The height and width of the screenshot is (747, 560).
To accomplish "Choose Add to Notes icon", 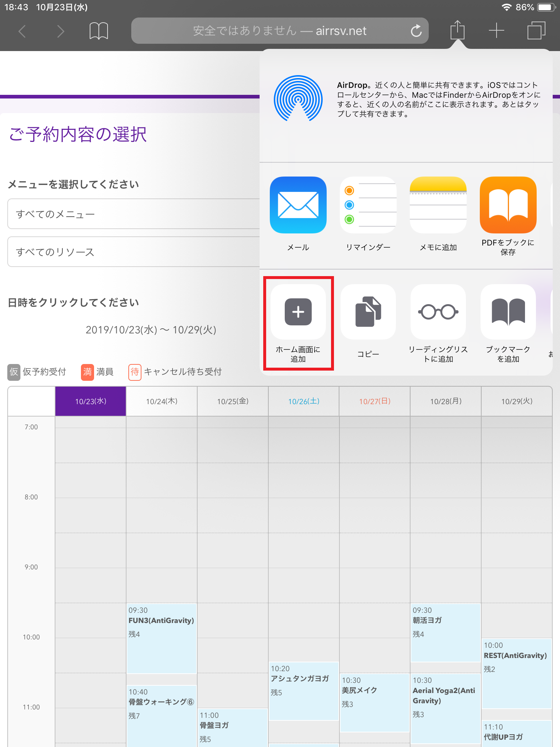I will pos(438,205).
